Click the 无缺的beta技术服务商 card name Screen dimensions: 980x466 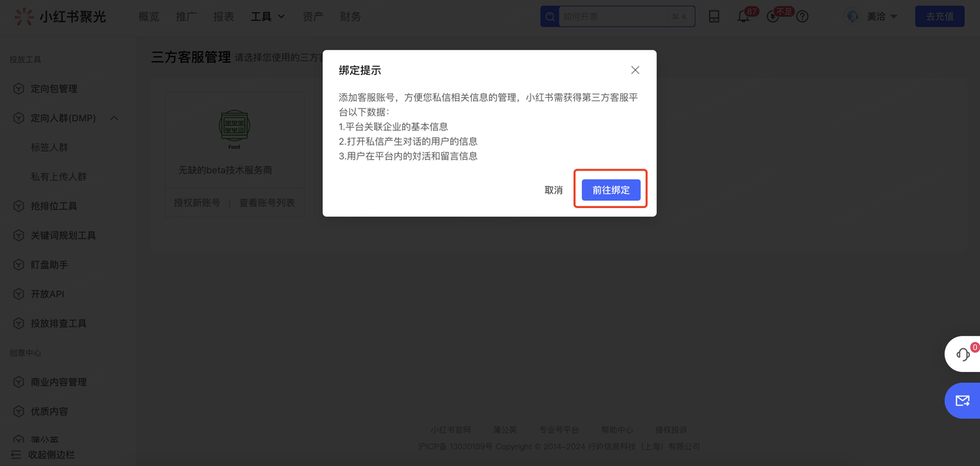tap(225, 170)
